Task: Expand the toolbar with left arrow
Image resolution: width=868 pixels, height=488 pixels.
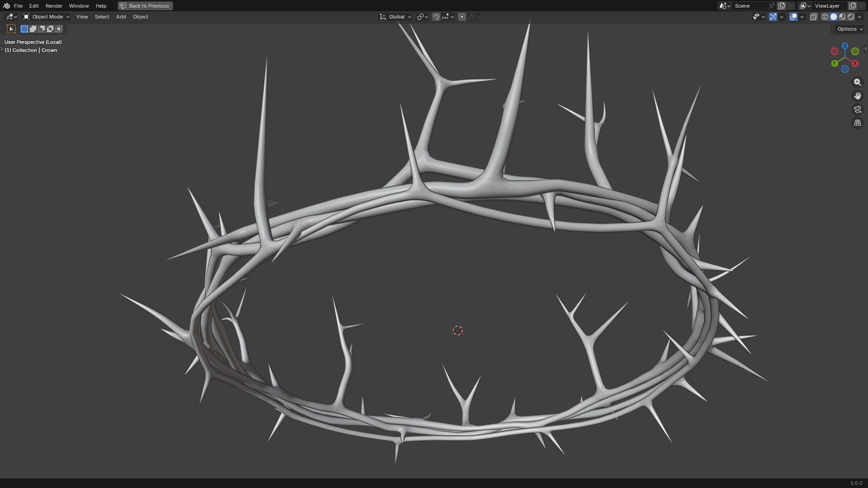Action: pos(2,49)
